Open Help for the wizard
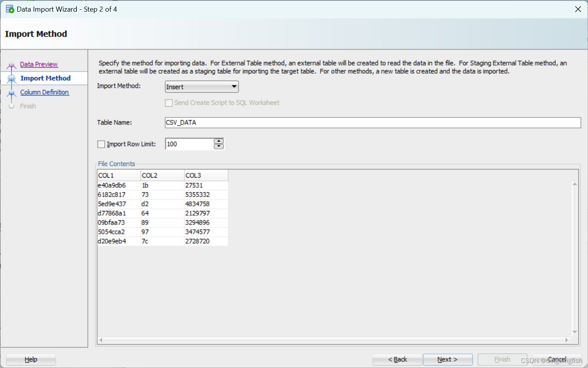The image size is (588, 368). click(31, 359)
